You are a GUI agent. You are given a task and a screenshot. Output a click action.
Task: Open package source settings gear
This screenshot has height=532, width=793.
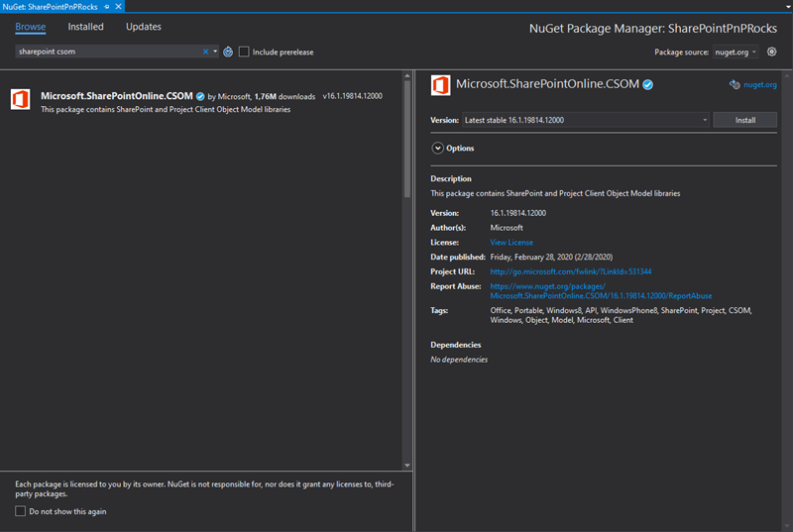(x=771, y=52)
